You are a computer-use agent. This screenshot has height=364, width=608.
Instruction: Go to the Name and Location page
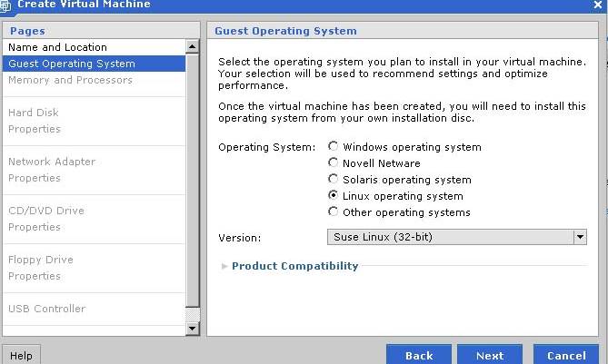[x=57, y=47]
